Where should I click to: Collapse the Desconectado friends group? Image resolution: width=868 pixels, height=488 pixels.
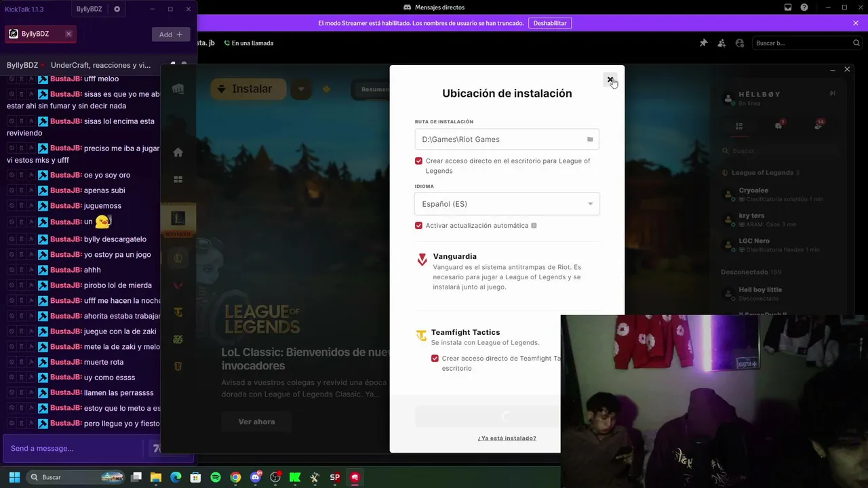[751, 272]
